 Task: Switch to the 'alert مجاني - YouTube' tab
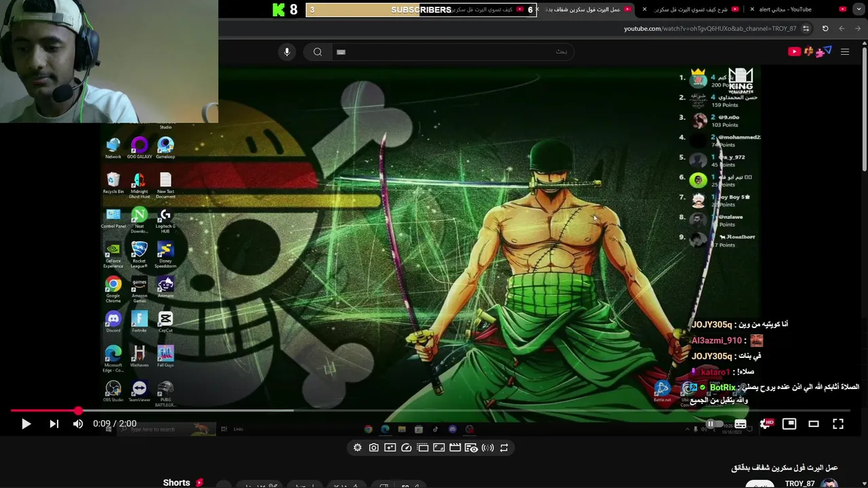[x=798, y=9]
